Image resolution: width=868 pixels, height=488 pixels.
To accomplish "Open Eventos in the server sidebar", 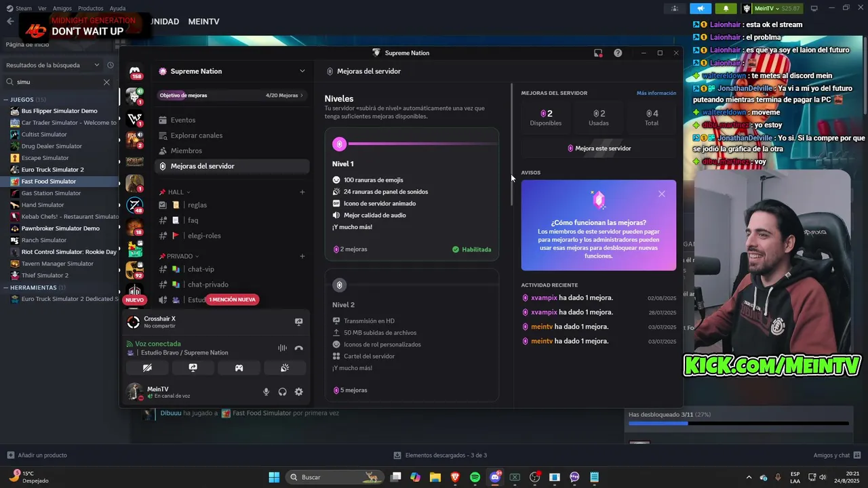I will coord(232,120).
